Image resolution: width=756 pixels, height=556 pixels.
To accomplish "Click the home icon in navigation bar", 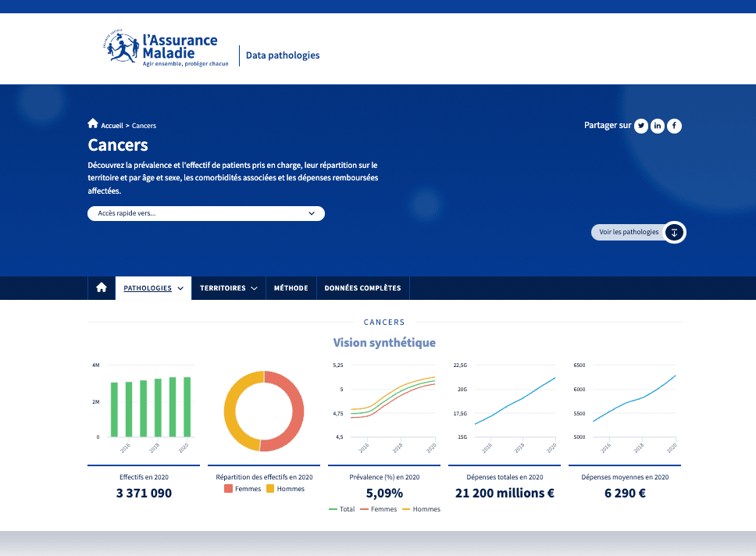I will (102, 288).
